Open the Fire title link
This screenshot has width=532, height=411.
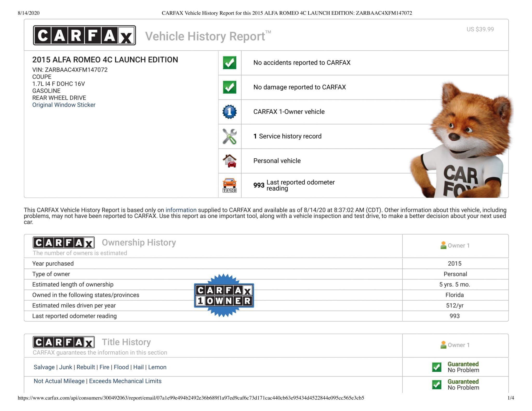pos(104,367)
